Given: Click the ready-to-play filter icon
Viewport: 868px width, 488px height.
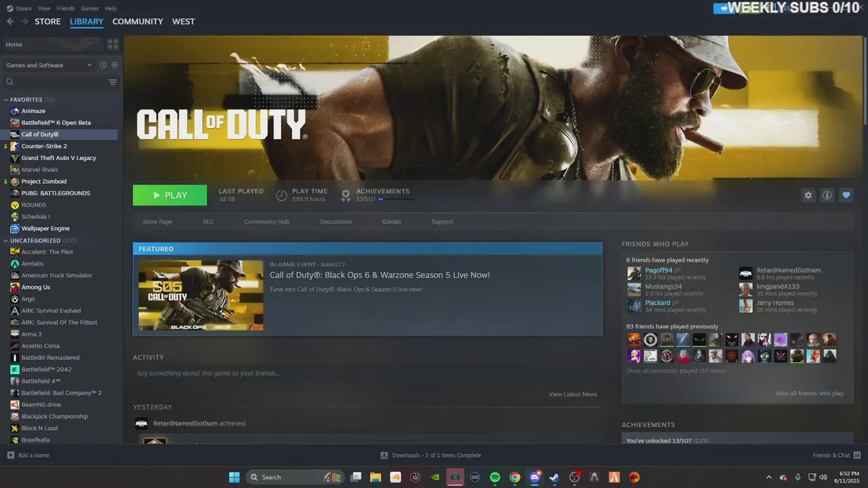Looking at the screenshot, I should coord(115,65).
